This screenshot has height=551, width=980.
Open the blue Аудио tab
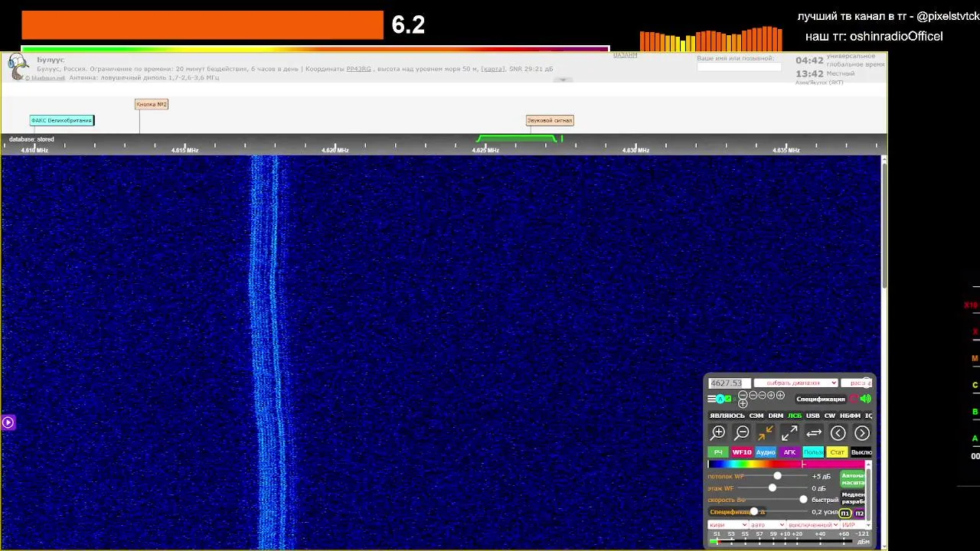click(x=766, y=452)
